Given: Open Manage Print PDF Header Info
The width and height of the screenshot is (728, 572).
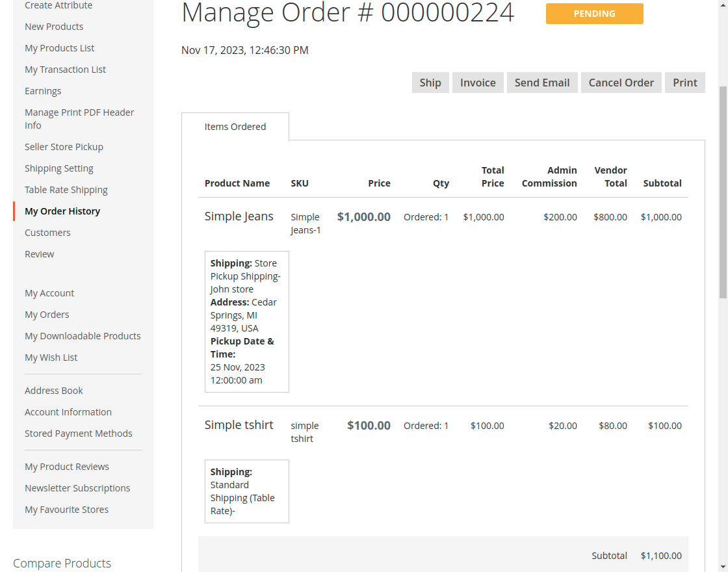Looking at the screenshot, I should click(79, 118).
